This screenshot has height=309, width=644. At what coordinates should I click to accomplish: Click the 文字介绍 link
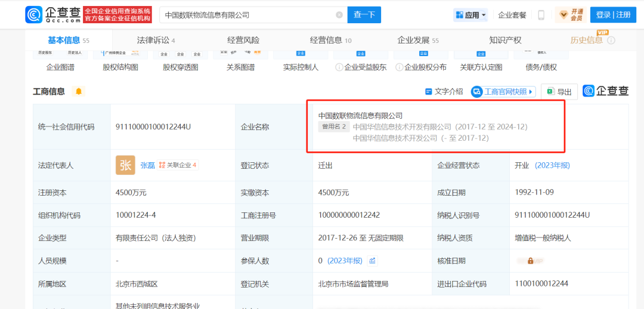(444, 92)
